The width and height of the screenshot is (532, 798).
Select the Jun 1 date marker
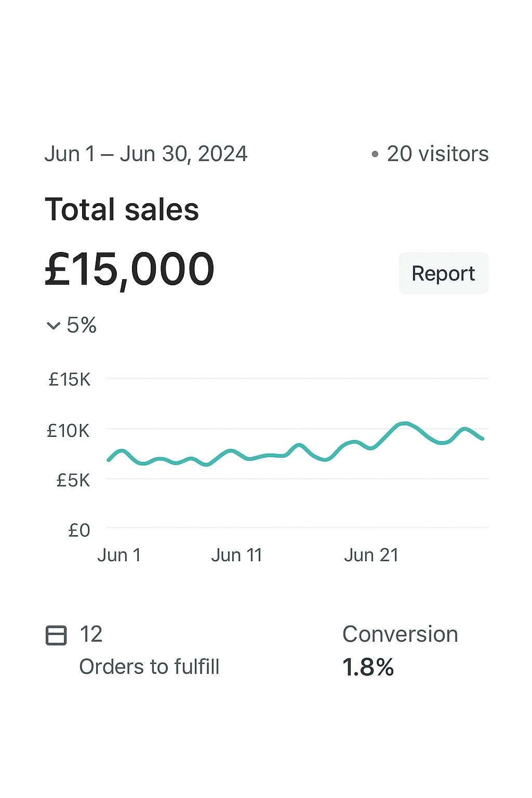click(x=119, y=555)
